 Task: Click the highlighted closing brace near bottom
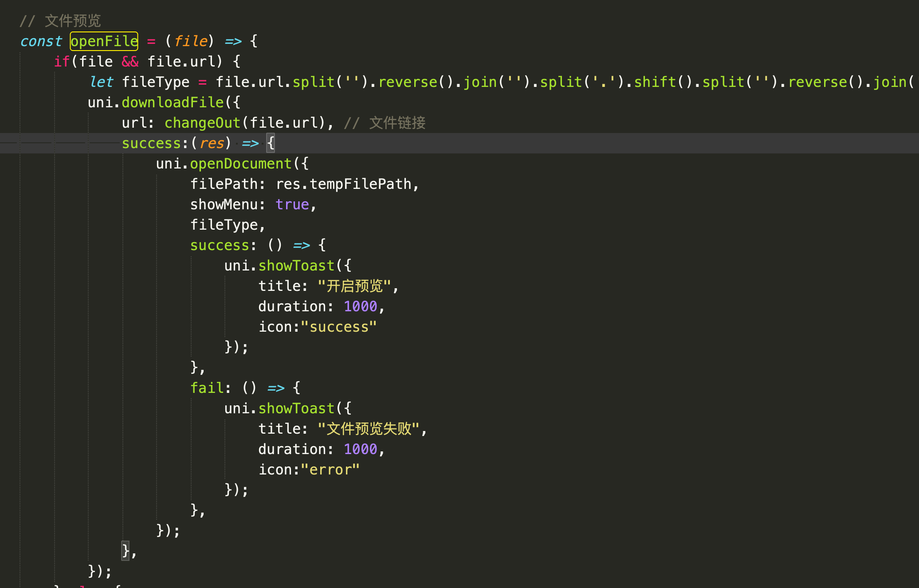tap(126, 551)
